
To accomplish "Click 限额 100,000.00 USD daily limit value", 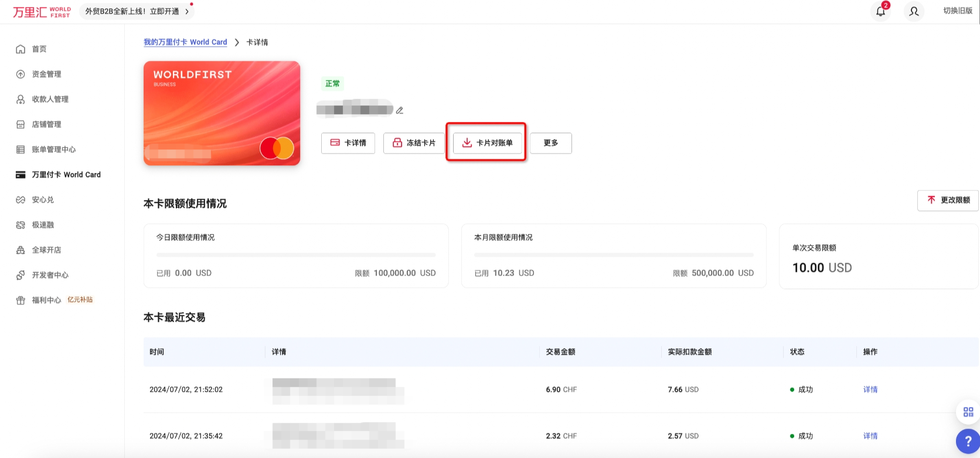I will [395, 273].
